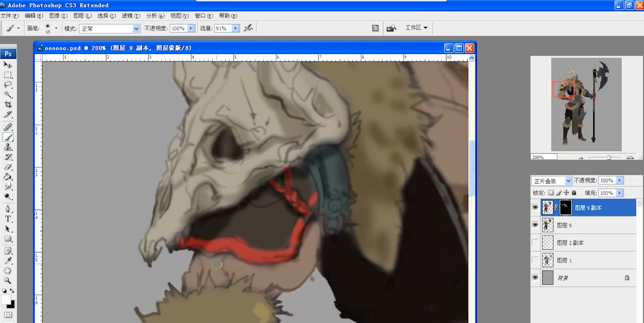644x323 pixels.
Task: Select the Type tool
Action: pos(8,219)
